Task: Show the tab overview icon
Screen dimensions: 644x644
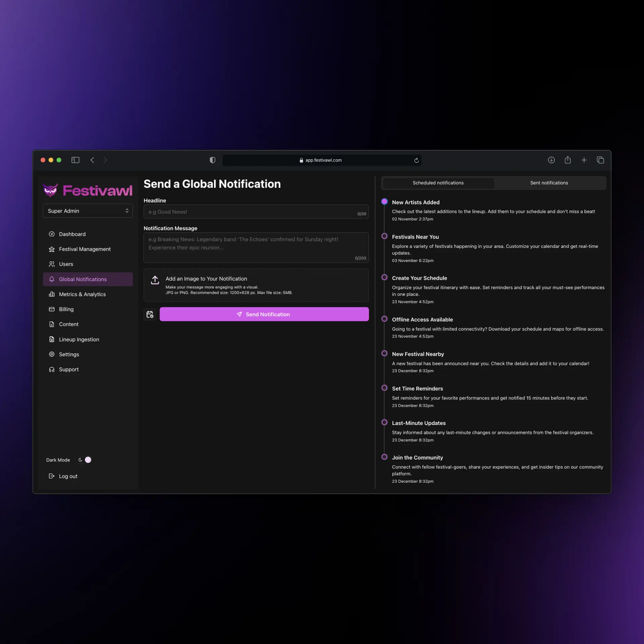Action: (x=600, y=160)
